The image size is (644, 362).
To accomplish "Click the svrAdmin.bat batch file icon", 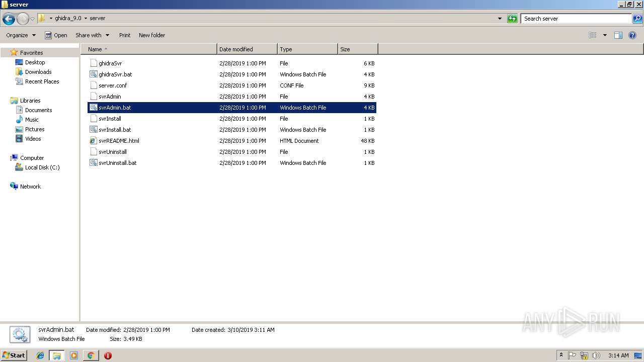I will (x=93, y=108).
